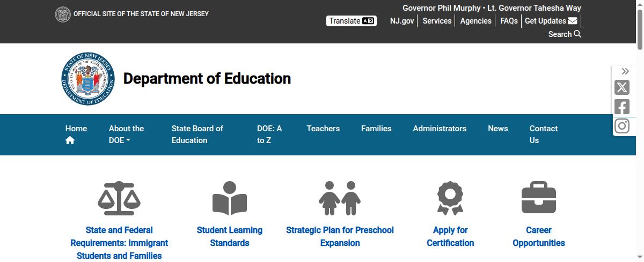Screen dimensions: 644x262
Task: Click the student reading book icon
Action: tap(230, 198)
